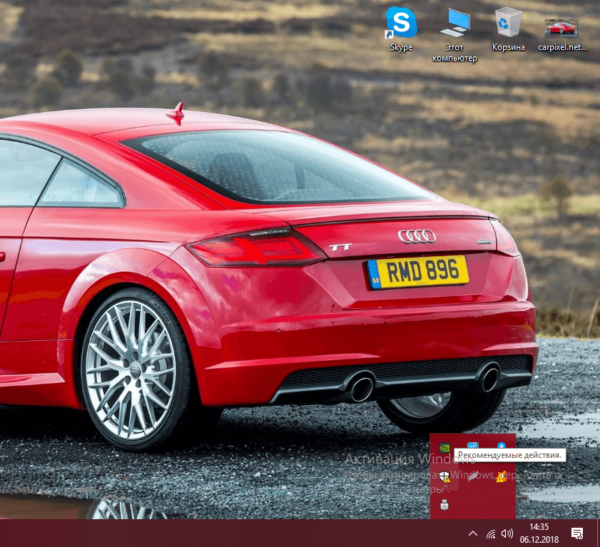
Task: Open the Action Center notifications icon
Action: tap(577, 533)
